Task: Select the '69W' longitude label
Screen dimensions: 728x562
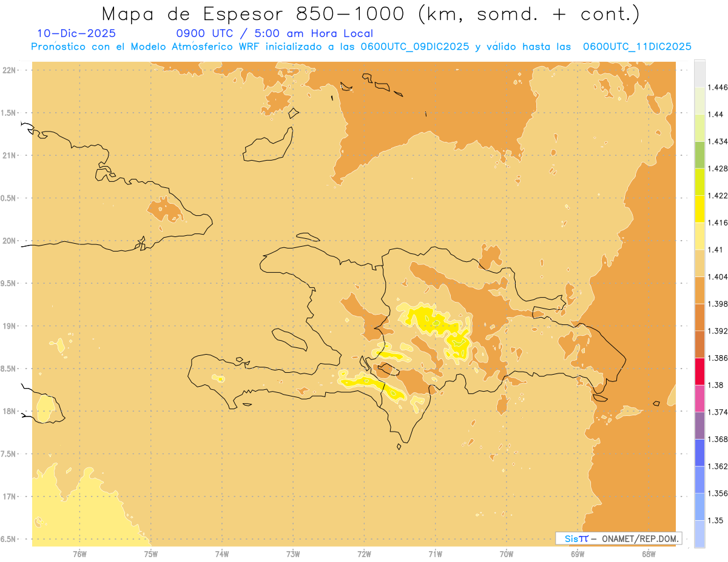Action: [578, 554]
